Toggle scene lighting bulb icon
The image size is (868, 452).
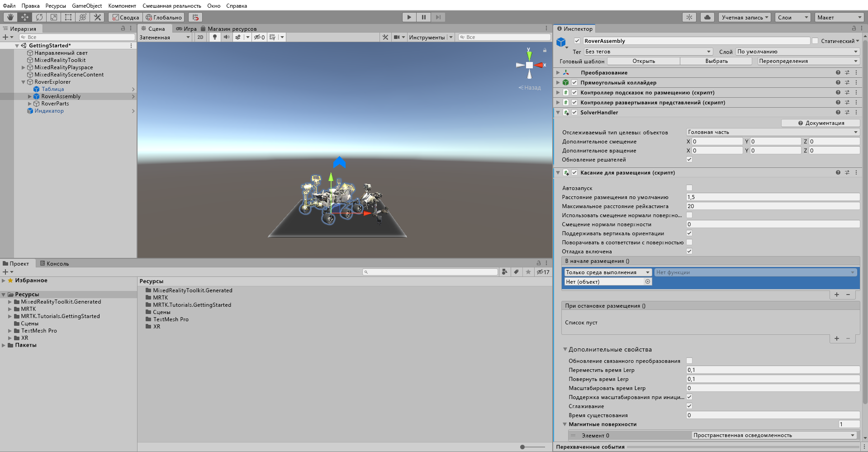tap(215, 37)
